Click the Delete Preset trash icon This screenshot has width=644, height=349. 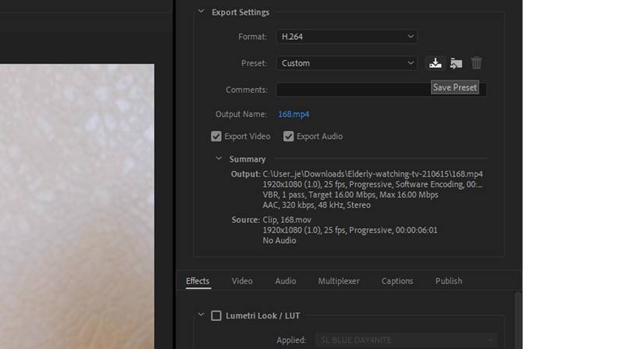(x=476, y=62)
